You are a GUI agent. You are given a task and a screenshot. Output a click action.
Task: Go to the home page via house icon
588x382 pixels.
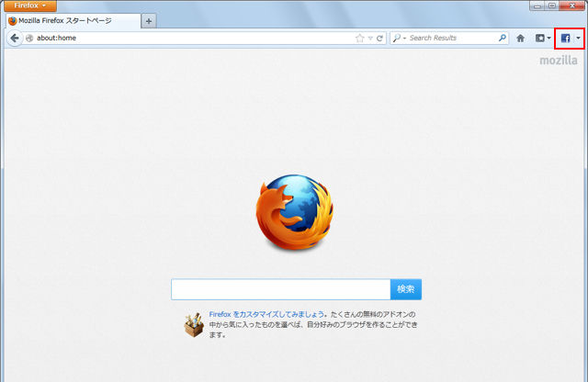point(521,38)
